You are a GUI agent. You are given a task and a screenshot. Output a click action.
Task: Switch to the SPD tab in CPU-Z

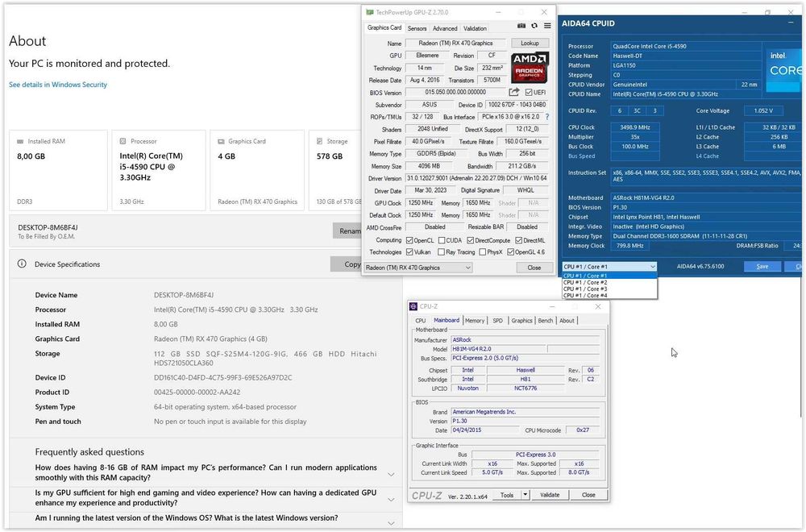(497, 320)
